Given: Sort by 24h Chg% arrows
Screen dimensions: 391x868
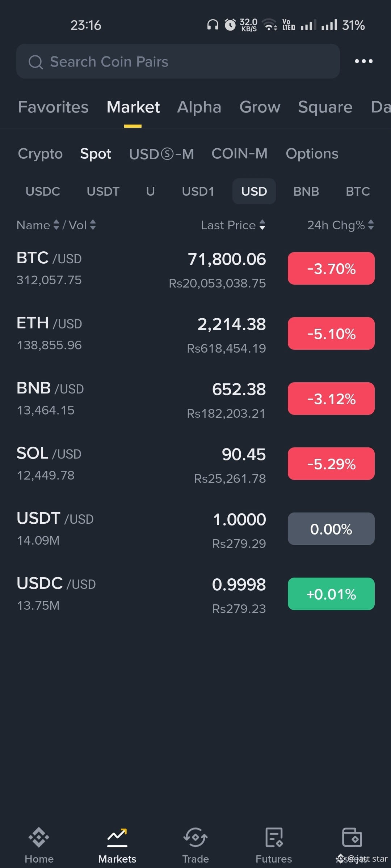Looking at the screenshot, I should pyautogui.click(x=371, y=225).
